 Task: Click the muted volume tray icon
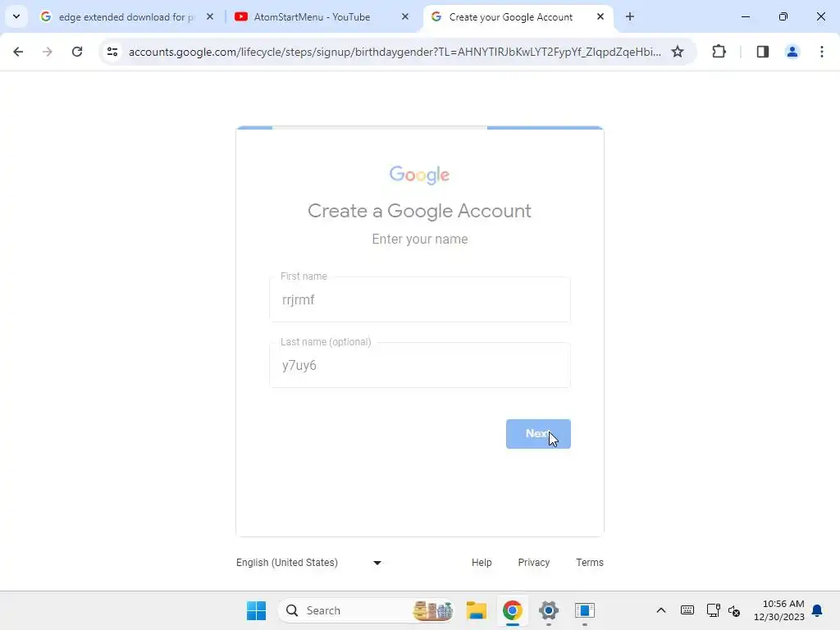[x=734, y=610]
